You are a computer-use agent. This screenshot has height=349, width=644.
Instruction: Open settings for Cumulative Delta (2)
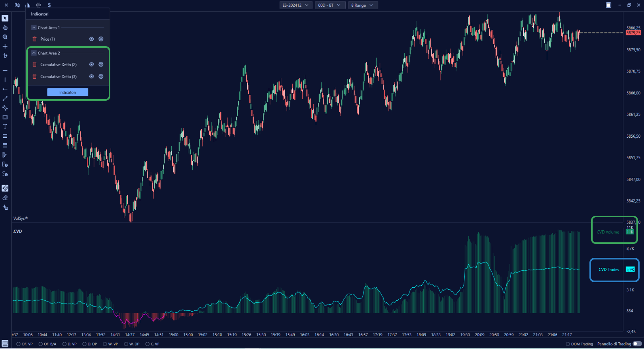[101, 64]
